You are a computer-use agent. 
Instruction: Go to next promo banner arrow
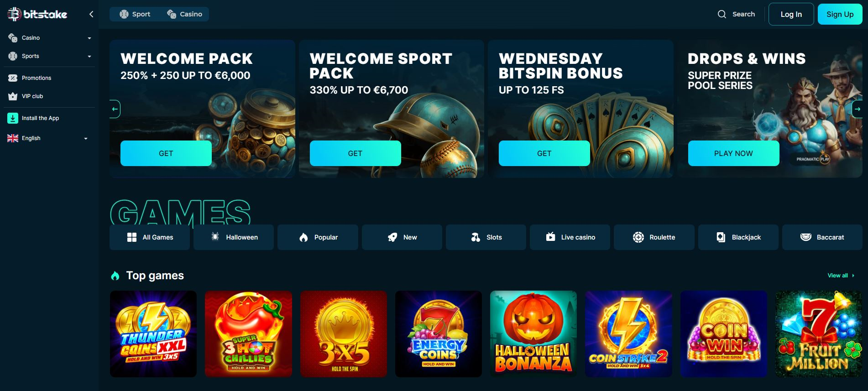857,109
